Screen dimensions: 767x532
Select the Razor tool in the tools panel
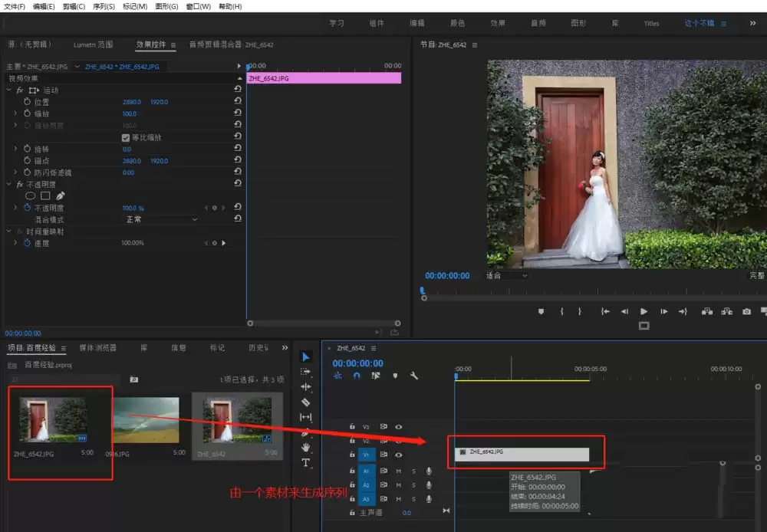pos(305,402)
